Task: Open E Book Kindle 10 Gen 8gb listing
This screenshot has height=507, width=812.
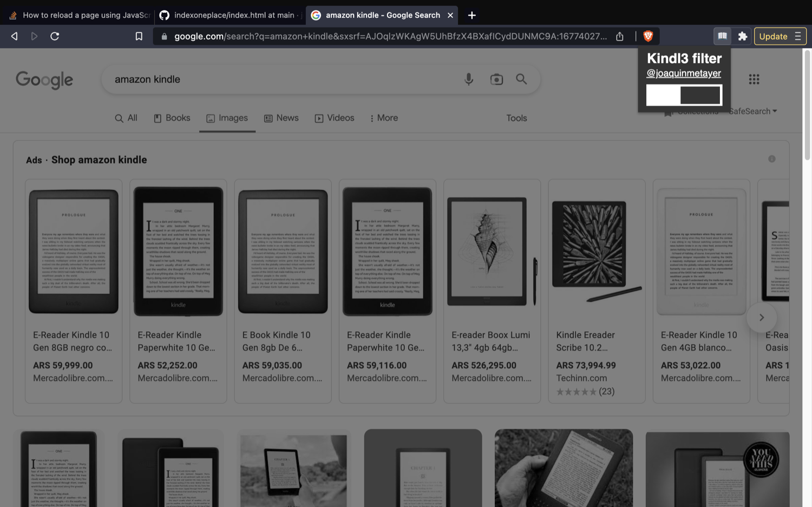Action: [x=283, y=291]
